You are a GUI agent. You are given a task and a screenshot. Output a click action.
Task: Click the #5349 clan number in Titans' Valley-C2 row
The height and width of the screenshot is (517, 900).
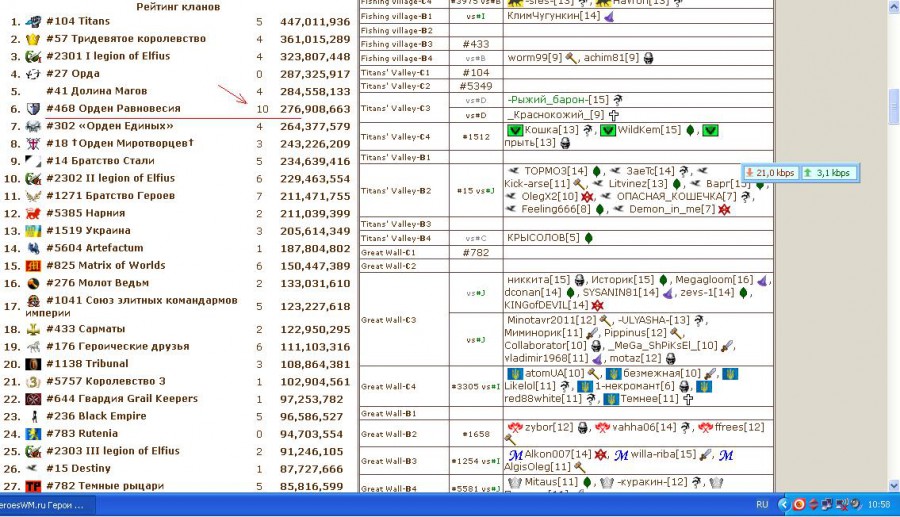click(x=476, y=86)
